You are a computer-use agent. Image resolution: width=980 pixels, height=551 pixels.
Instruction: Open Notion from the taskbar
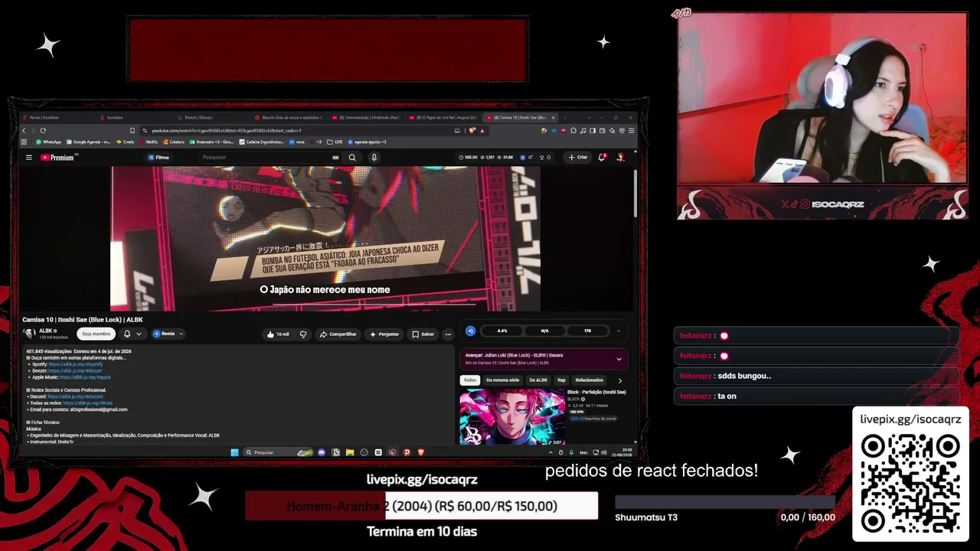coord(335,452)
